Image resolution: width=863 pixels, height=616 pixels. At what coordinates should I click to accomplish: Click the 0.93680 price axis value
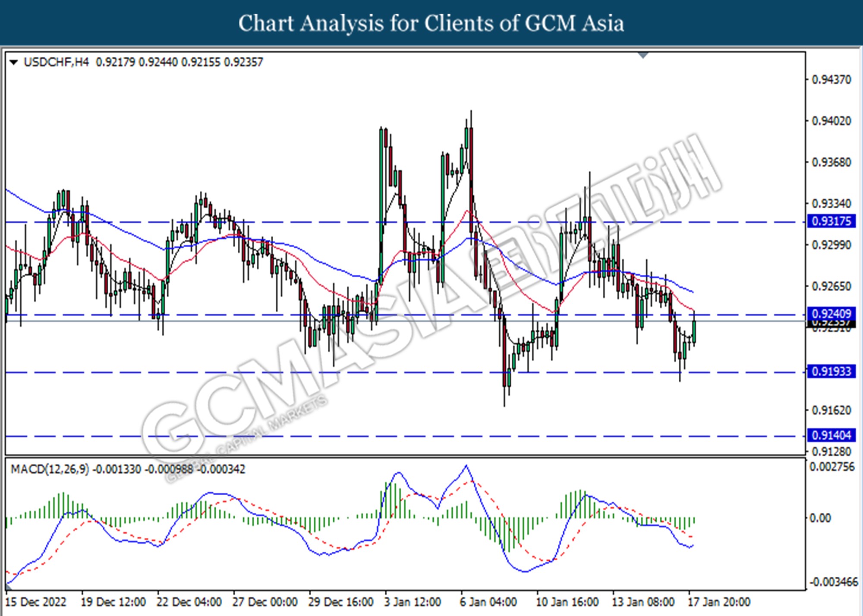(x=832, y=162)
